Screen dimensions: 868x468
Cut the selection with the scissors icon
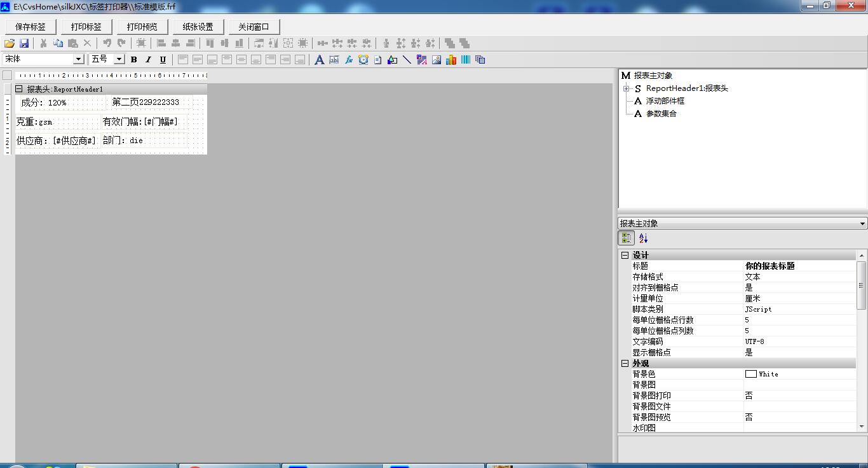click(43, 43)
